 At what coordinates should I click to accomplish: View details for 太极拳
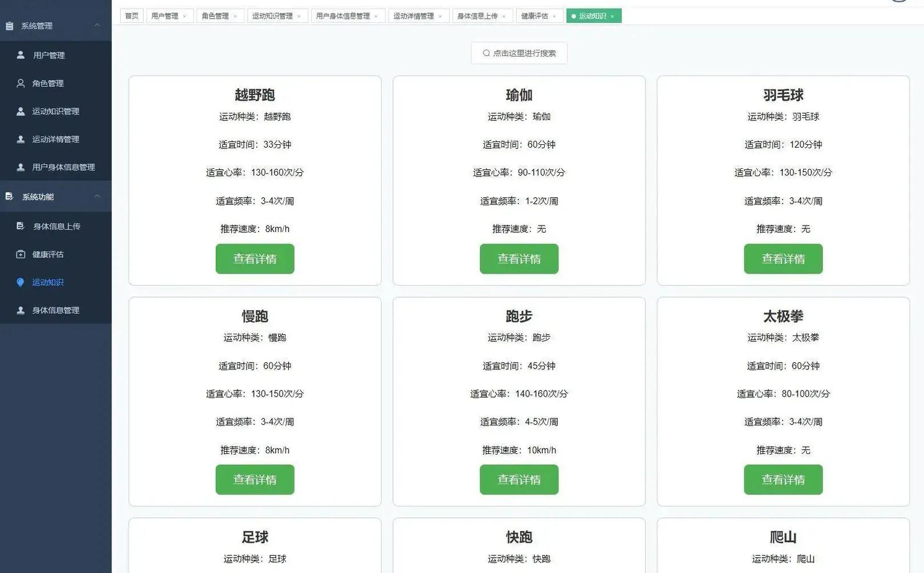coord(783,480)
